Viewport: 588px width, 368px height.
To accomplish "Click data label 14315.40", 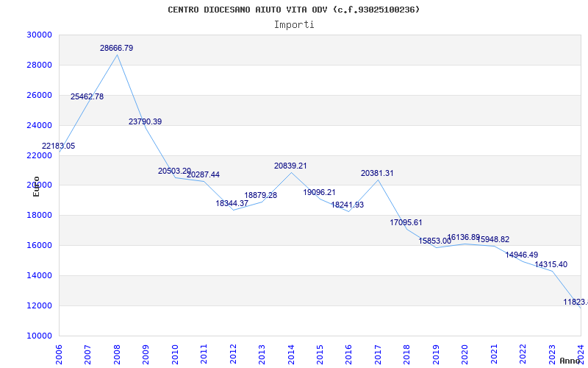I will coord(551,264).
